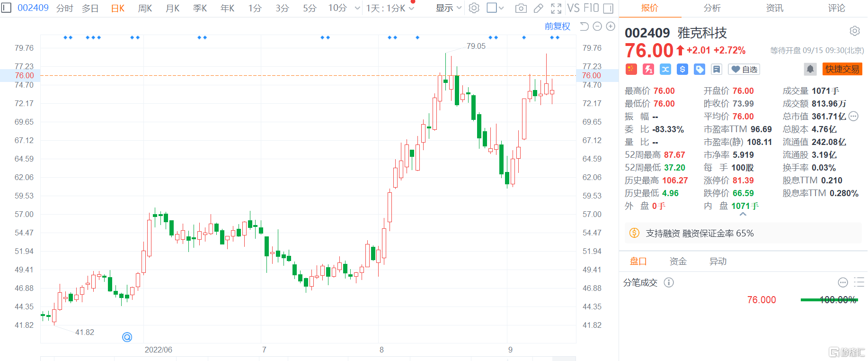Screen dimensions: 868x361
Task: Click the 涨停价 81.39 value
Action: coord(743,180)
